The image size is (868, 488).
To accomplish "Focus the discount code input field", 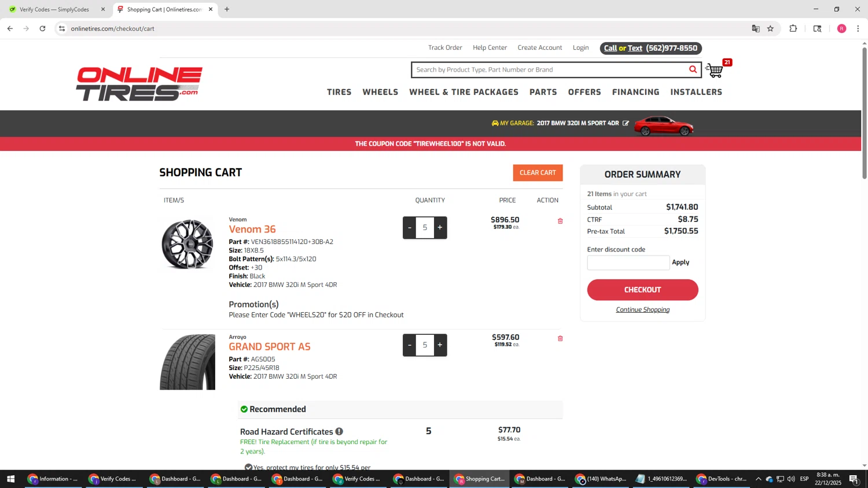I will pos(628,263).
